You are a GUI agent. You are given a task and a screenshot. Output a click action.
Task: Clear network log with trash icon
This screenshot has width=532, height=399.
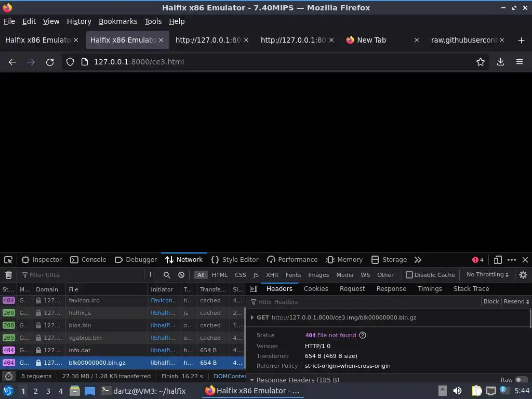point(8,275)
